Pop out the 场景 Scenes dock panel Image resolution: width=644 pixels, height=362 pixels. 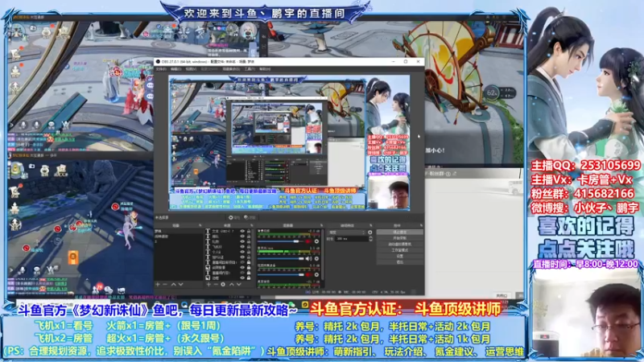[x=200, y=225]
